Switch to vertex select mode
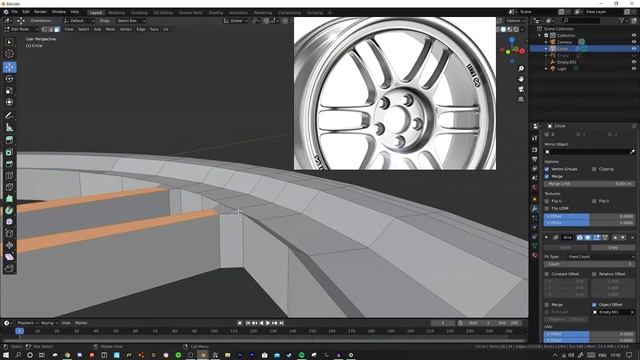The width and height of the screenshot is (640, 360). [x=45, y=29]
